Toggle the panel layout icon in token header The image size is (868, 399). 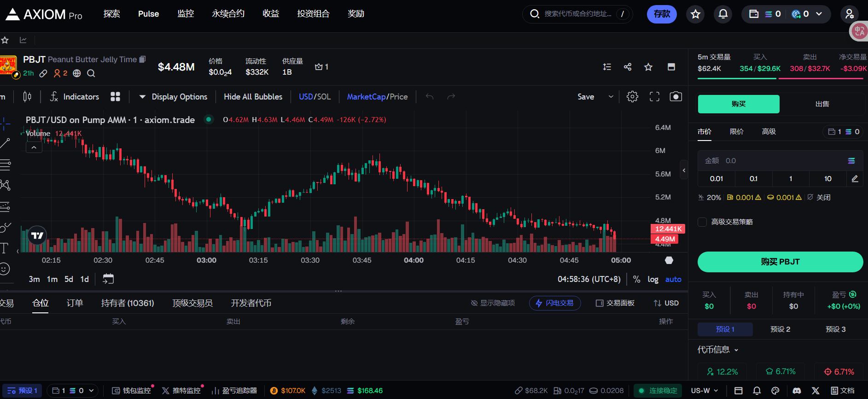[671, 67]
